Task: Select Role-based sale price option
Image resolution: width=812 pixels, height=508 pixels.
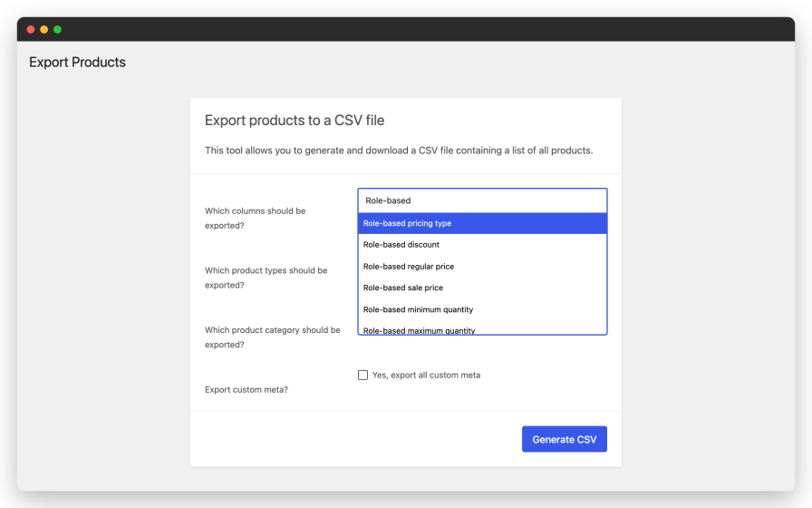Action: coord(482,288)
